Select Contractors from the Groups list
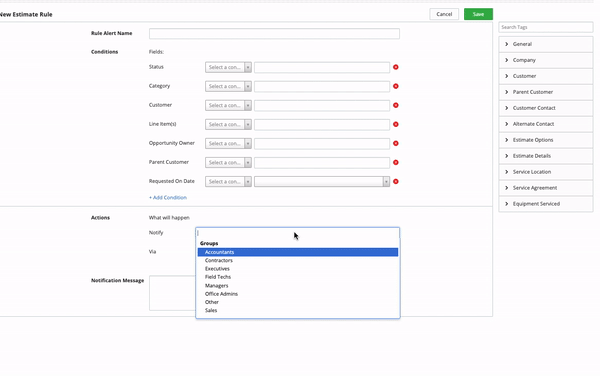Image resolution: width=600 pixels, height=376 pixels. (298, 260)
